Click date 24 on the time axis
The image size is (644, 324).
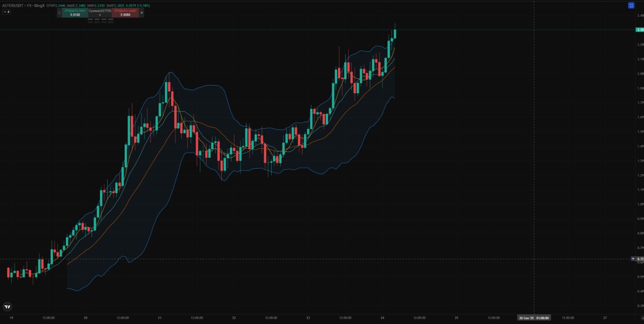[x=382, y=317]
